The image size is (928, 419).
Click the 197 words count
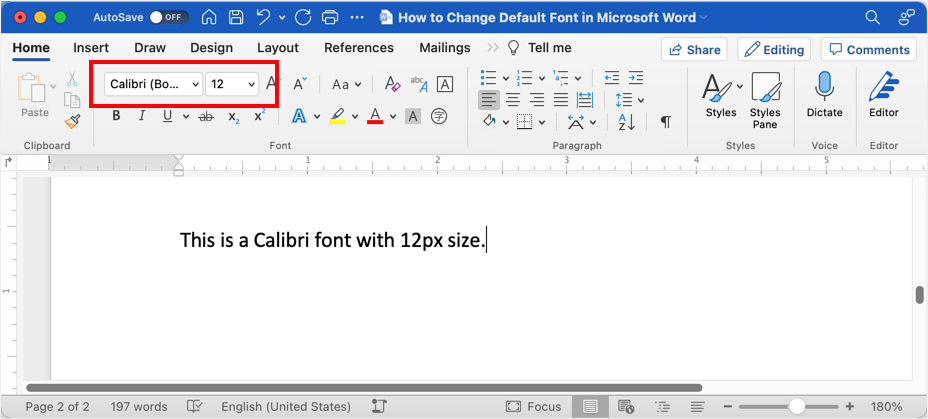138,407
